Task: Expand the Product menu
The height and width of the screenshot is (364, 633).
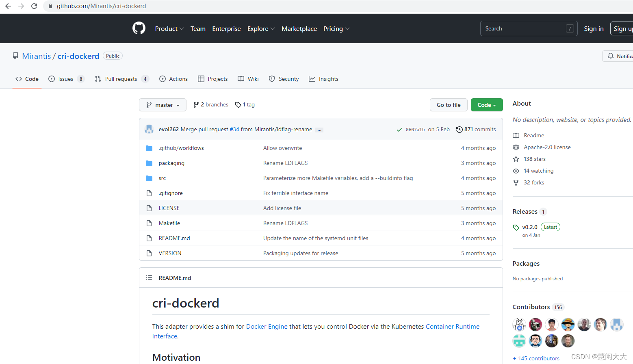Action: 169,28
